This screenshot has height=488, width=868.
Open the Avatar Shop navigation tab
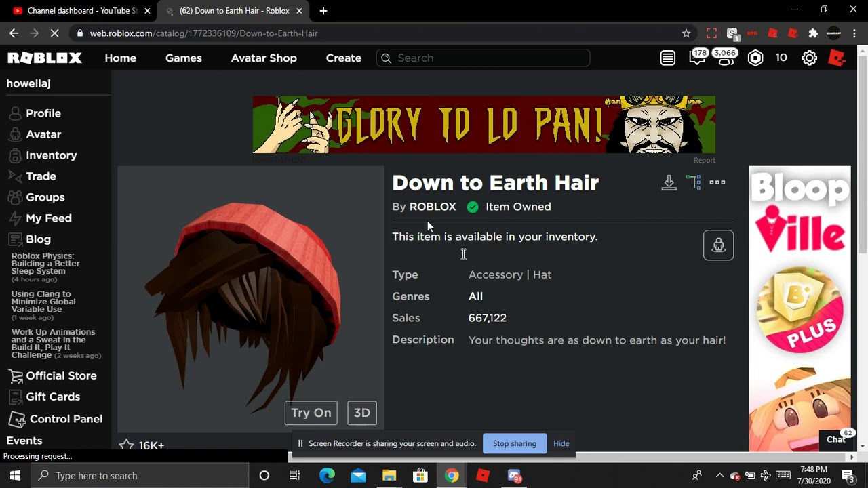264,58
